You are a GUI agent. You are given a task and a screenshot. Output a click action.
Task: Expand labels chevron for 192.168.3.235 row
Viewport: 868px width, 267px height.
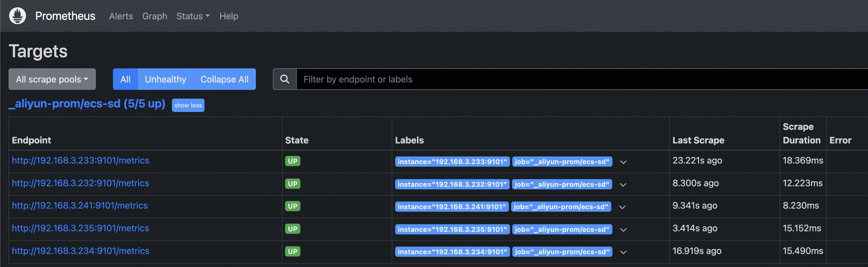click(x=623, y=230)
